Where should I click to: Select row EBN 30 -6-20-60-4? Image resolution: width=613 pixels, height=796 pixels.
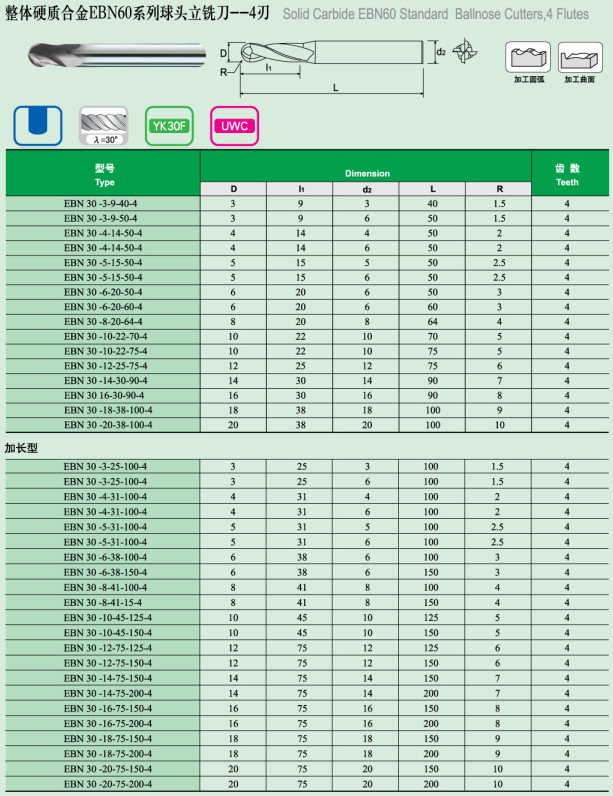pos(307,307)
